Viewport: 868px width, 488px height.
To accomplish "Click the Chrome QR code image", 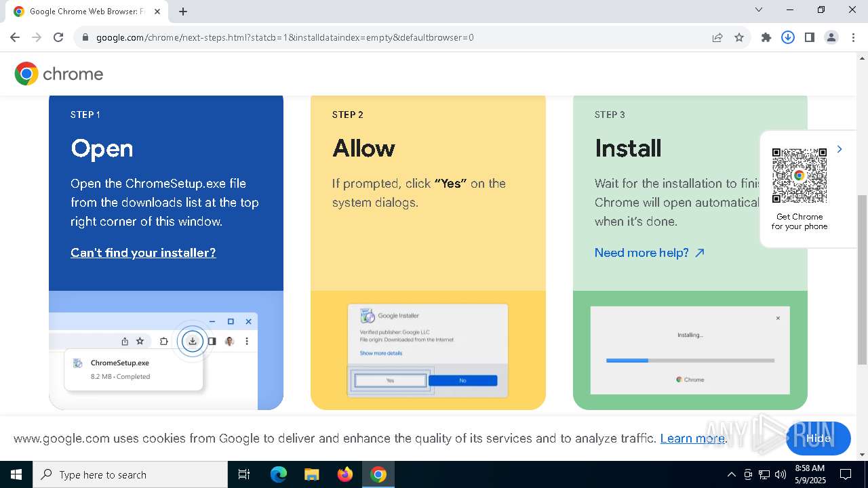I will [800, 176].
